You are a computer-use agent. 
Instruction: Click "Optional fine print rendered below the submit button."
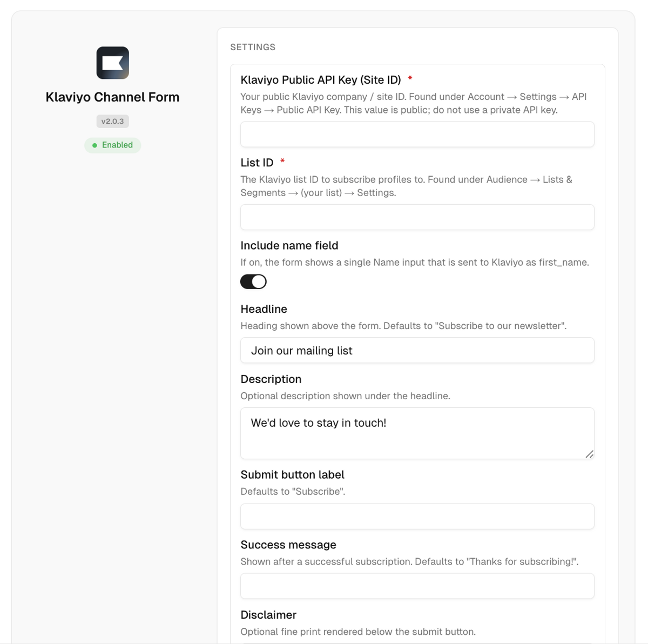click(x=358, y=632)
